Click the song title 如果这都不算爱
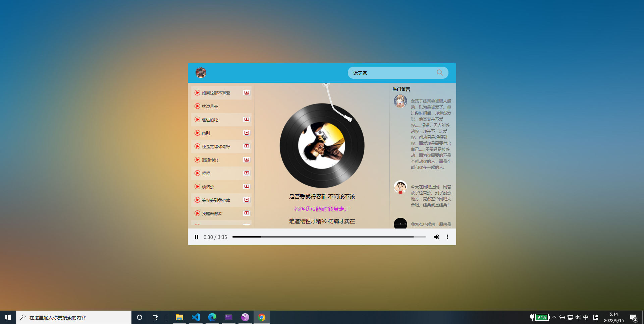Image resolution: width=644 pixels, height=324 pixels. point(215,93)
